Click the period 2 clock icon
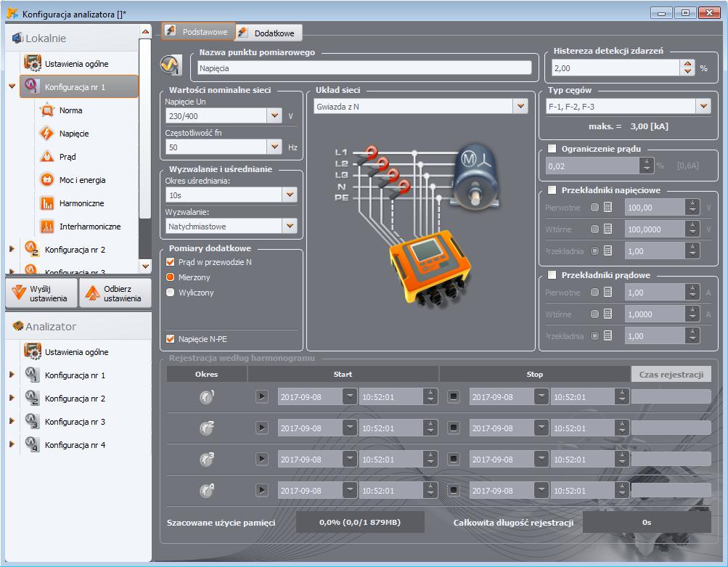 coord(207,428)
